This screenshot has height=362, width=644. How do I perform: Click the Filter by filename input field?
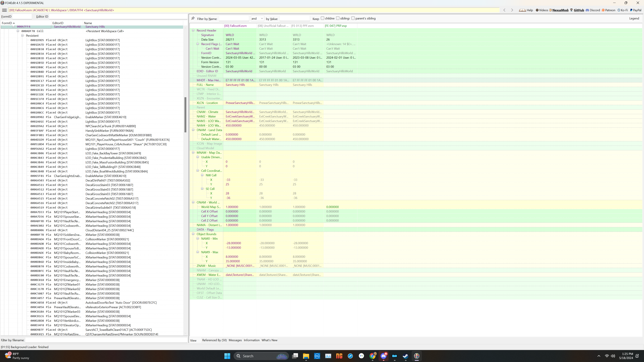[x=106, y=340]
